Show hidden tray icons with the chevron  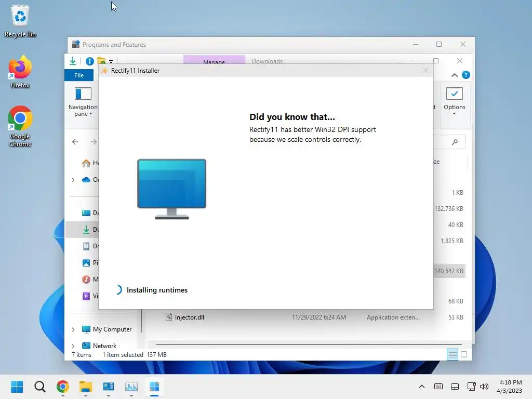pos(422,387)
